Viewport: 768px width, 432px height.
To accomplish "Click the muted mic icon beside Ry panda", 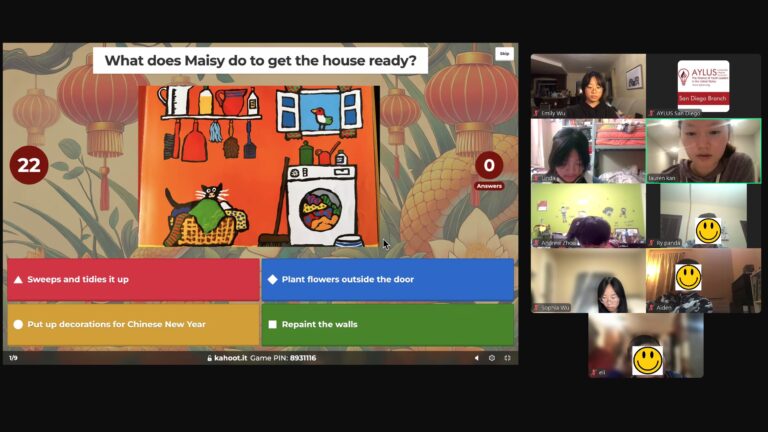I will point(651,243).
